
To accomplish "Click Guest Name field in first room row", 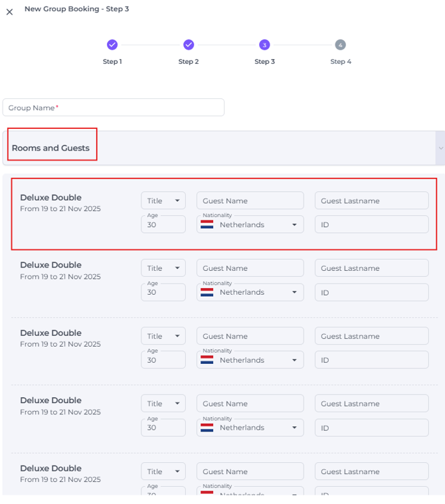I will point(250,201).
